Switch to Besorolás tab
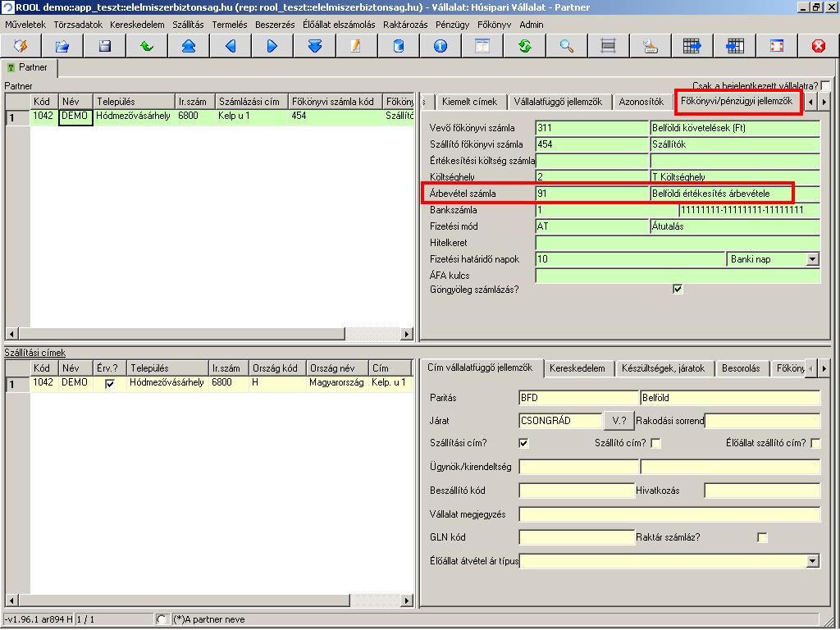The height and width of the screenshot is (630, 840). [x=741, y=368]
